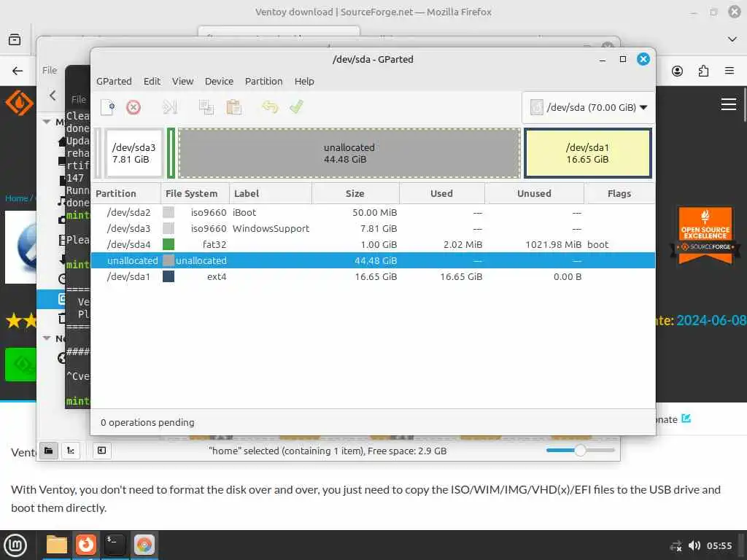The width and height of the screenshot is (747, 560).
Task: Sort by the Partition column header
Action: (125, 194)
